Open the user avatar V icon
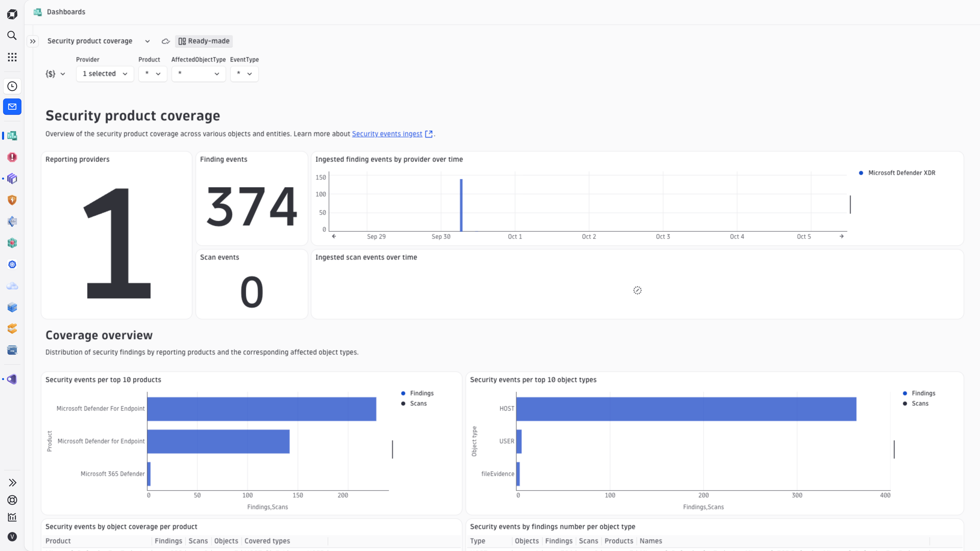The width and height of the screenshot is (980, 551). coord(12,536)
